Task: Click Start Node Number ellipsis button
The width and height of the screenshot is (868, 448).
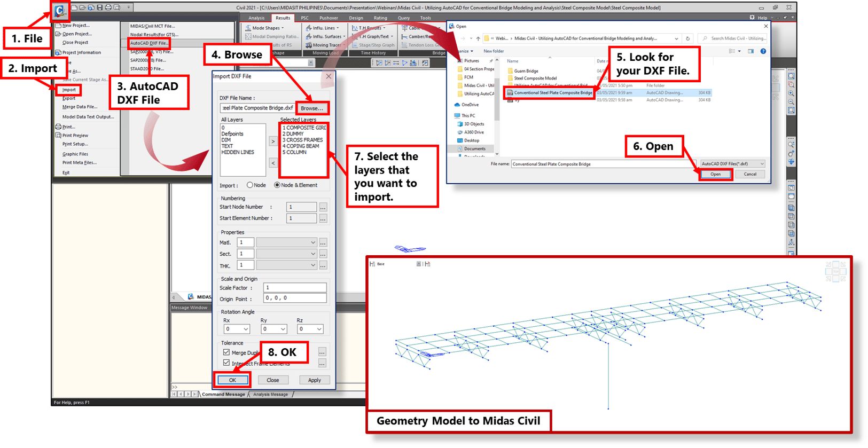Action: coord(323,207)
